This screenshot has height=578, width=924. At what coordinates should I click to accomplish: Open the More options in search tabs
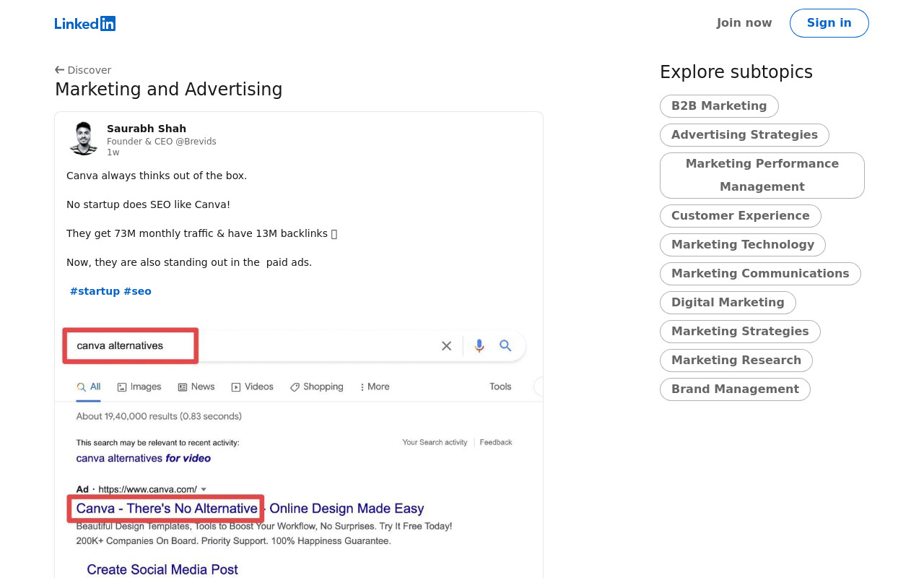click(x=375, y=387)
